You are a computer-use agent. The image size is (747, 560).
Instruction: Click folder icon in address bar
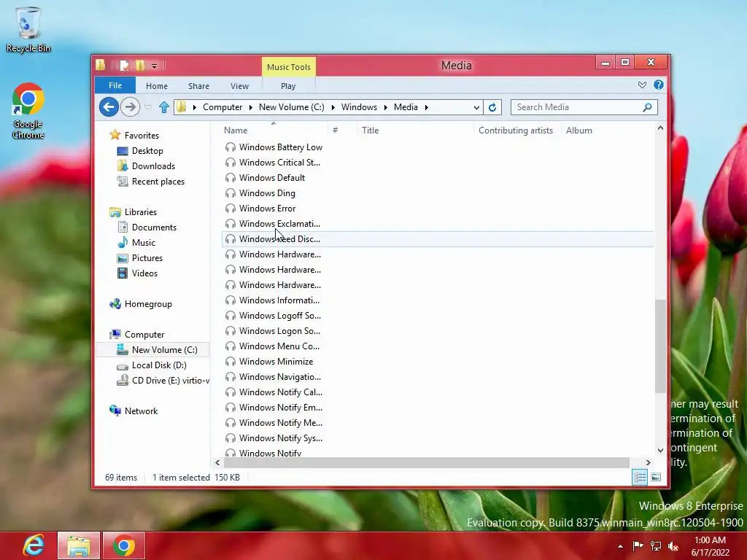pyautogui.click(x=181, y=107)
